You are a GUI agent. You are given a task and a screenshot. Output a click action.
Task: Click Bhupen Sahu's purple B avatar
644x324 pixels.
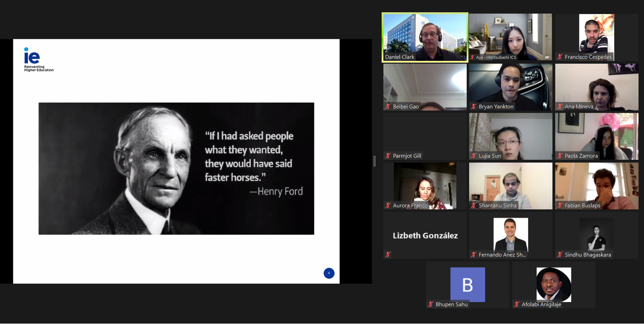[467, 284]
